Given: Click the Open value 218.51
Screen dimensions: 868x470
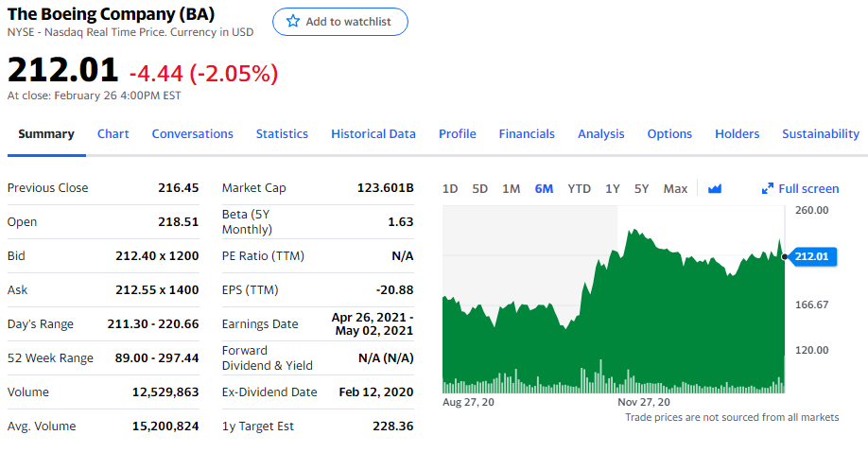Looking at the screenshot, I should [179, 222].
